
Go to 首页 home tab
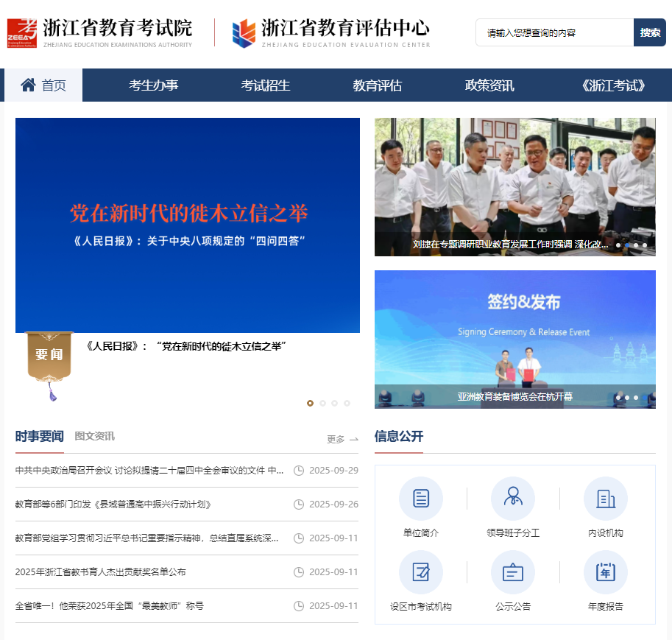[x=43, y=85]
